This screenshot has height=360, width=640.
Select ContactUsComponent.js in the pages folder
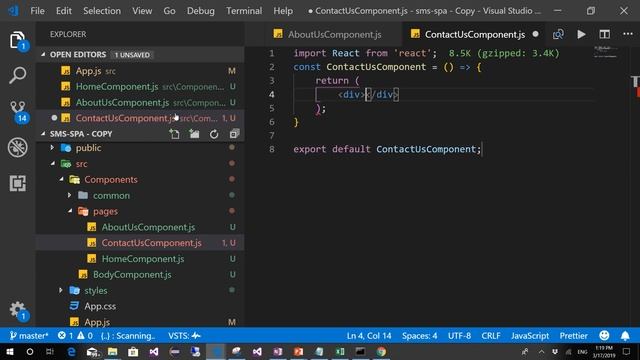tap(140, 243)
